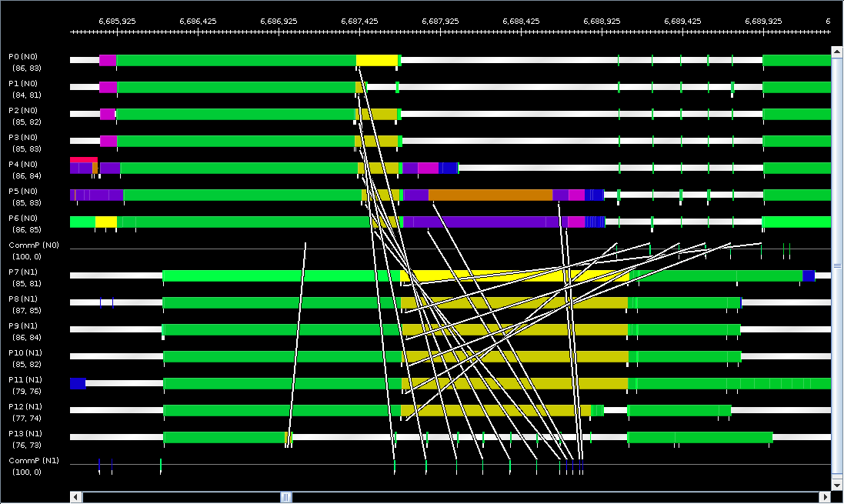Image resolution: width=844 pixels, height=504 pixels.
Task: Select the yellow segment on P0 row
Action: (x=377, y=60)
